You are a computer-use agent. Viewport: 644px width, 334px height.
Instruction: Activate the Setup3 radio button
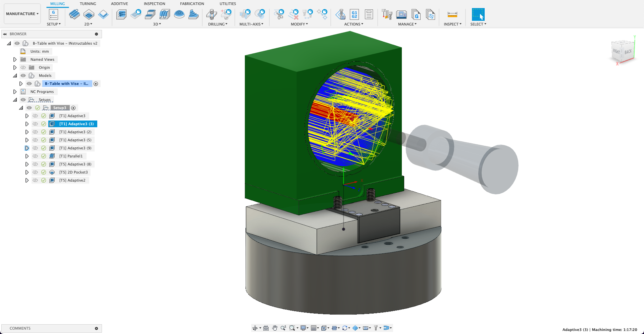(73, 108)
